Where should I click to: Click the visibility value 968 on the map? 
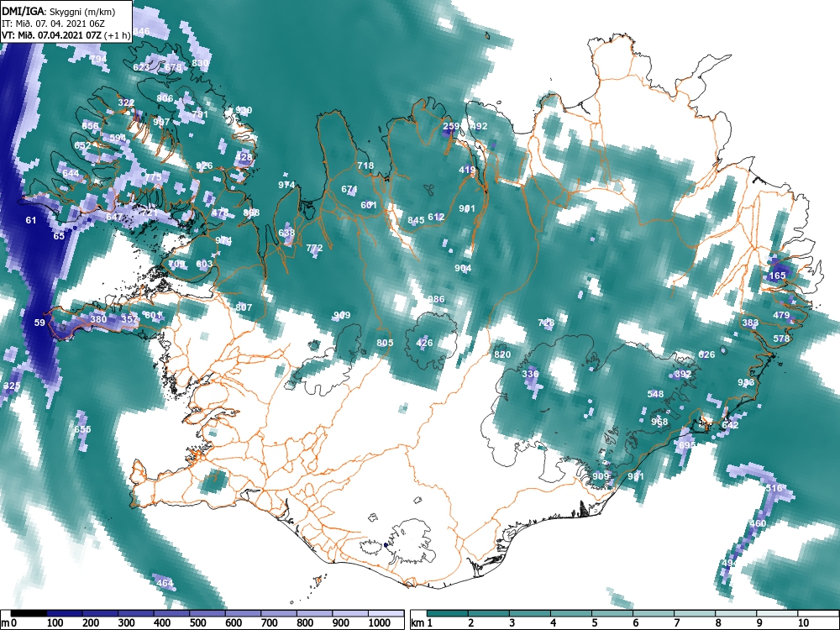659,422
